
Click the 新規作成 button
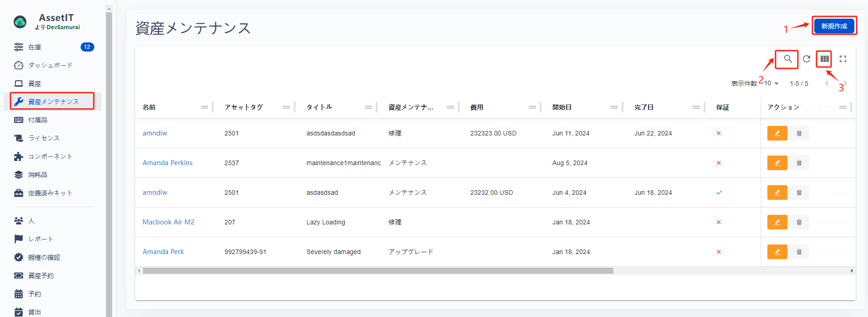pyautogui.click(x=834, y=26)
